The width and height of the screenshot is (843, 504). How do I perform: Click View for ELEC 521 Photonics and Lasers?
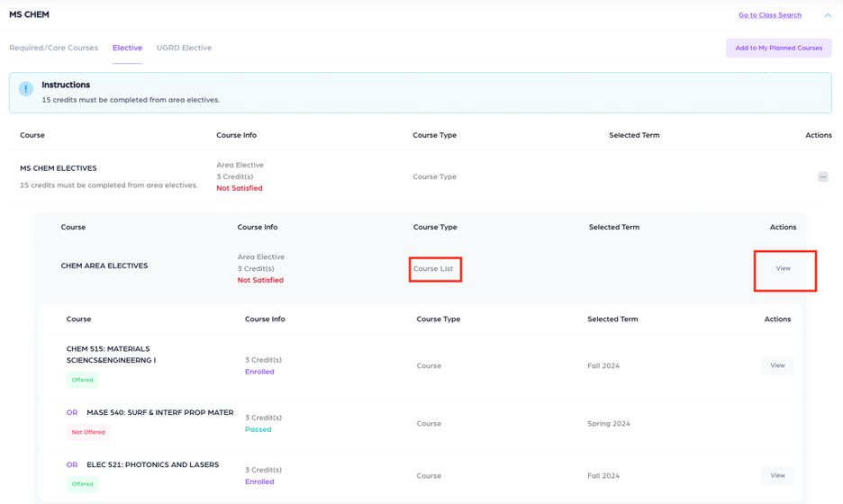777,475
